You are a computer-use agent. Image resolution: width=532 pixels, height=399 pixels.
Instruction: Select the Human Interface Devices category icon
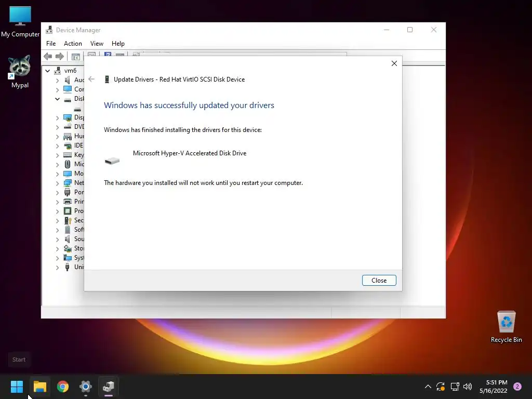coord(68,136)
